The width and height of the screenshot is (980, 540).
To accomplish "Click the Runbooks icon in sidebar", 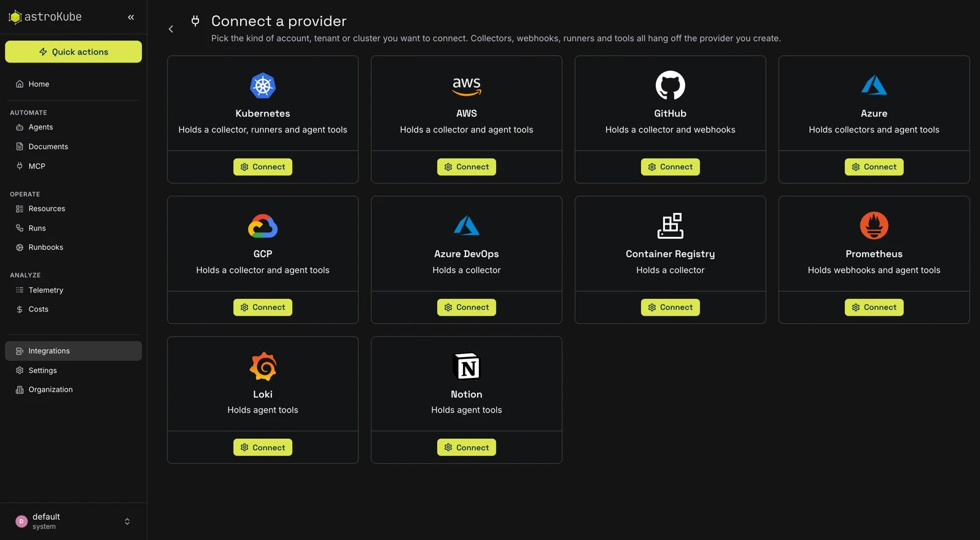I will pyautogui.click(x=20, y=247).
